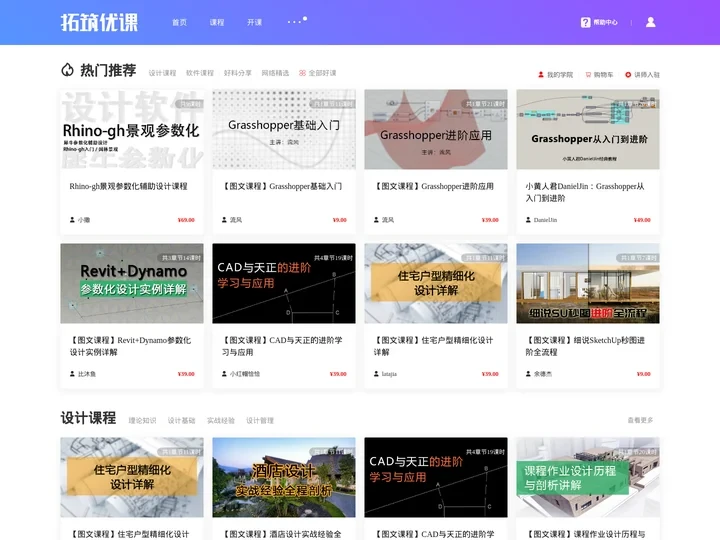Image resolution: width=720 pixels, height=540 pixels.
Task: Expand the three-dots more menu in header
Action: tap(297, 21)
